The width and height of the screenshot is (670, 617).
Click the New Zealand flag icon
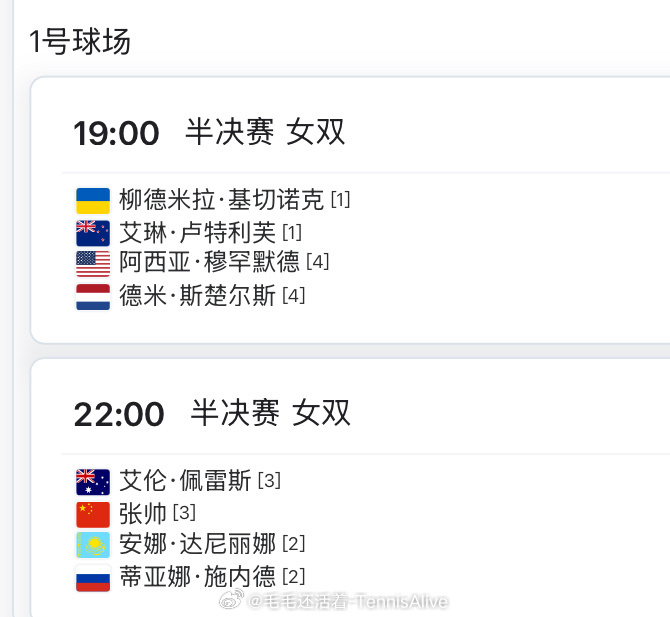coord(93,233)
